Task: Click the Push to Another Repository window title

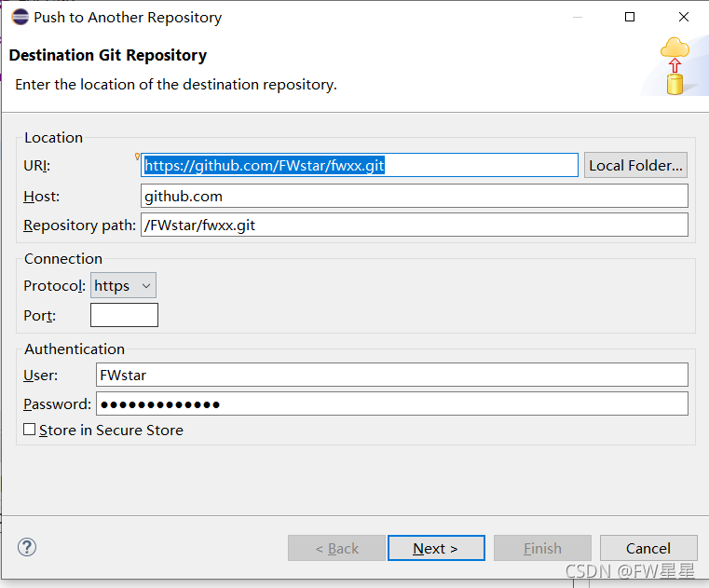Action: pos(128,17)
